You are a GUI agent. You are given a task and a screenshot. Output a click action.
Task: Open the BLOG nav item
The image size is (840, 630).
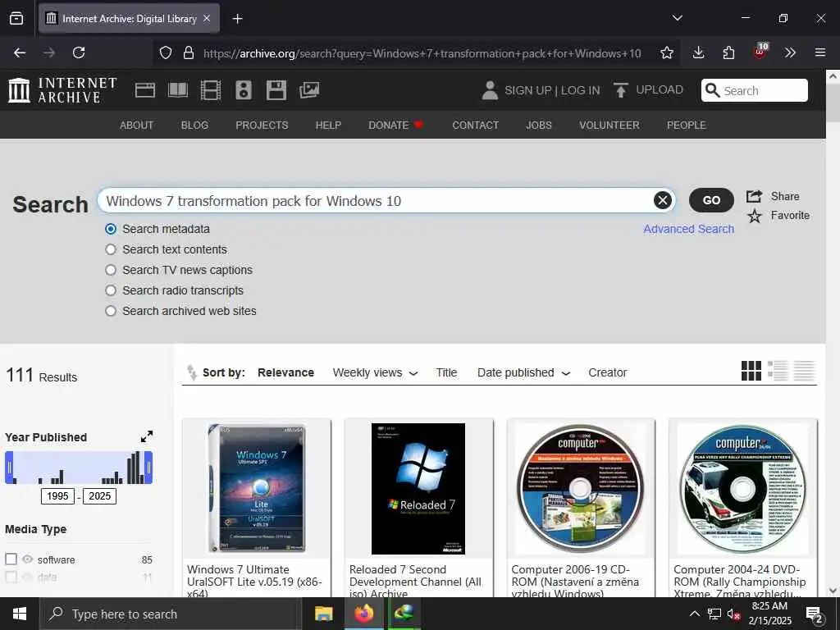coord(194,125)
